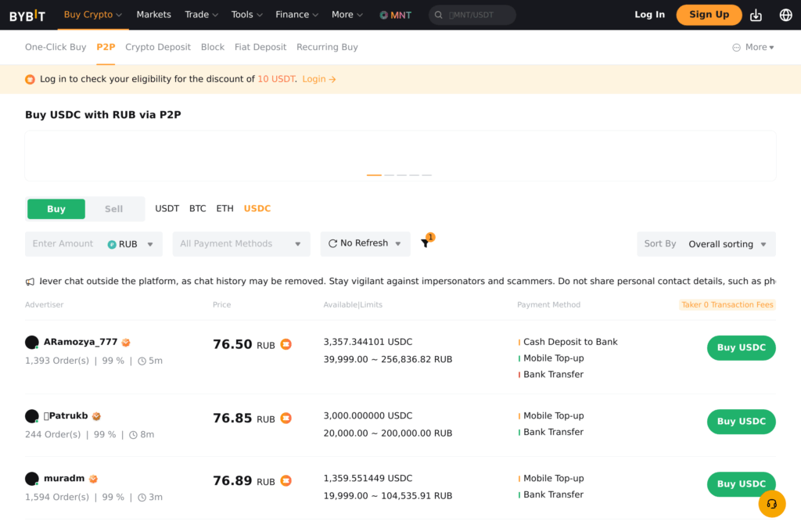Click the coupon icon beside 76.50 RUB

coord(286,344)
